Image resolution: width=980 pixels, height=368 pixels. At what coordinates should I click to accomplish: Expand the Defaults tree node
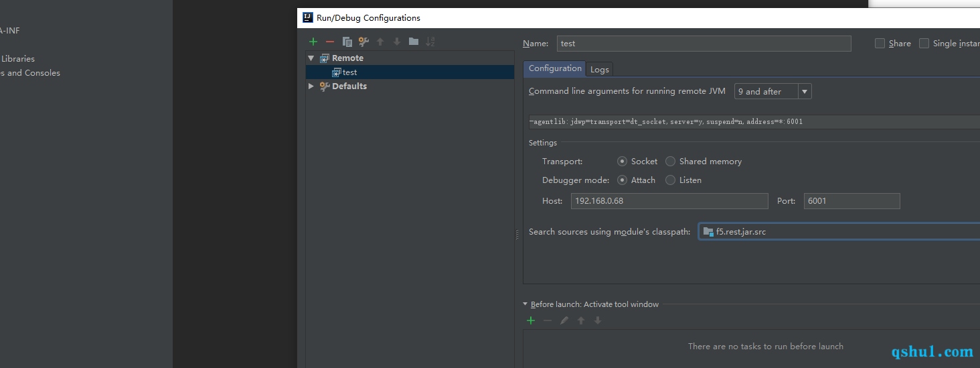click(x=311, y=86)
